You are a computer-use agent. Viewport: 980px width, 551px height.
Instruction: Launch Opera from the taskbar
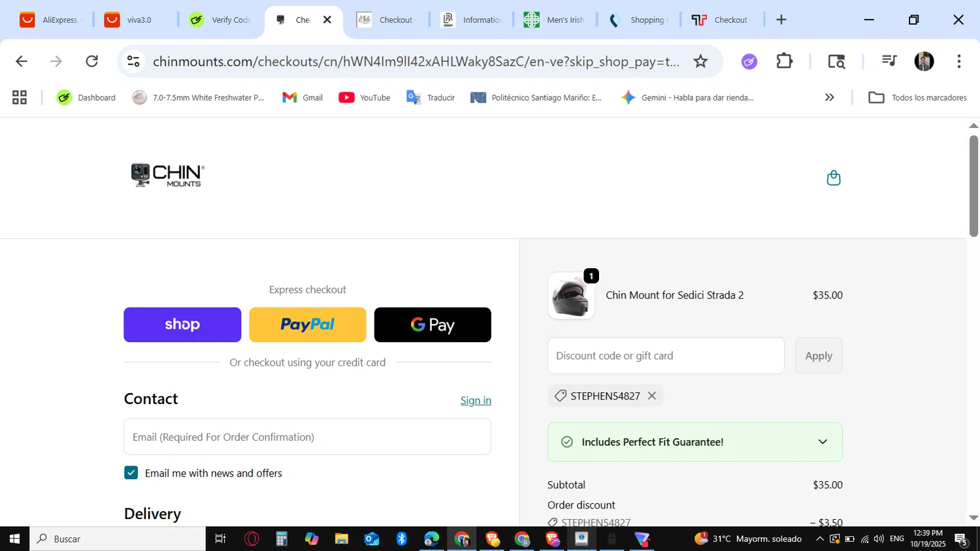252,539
